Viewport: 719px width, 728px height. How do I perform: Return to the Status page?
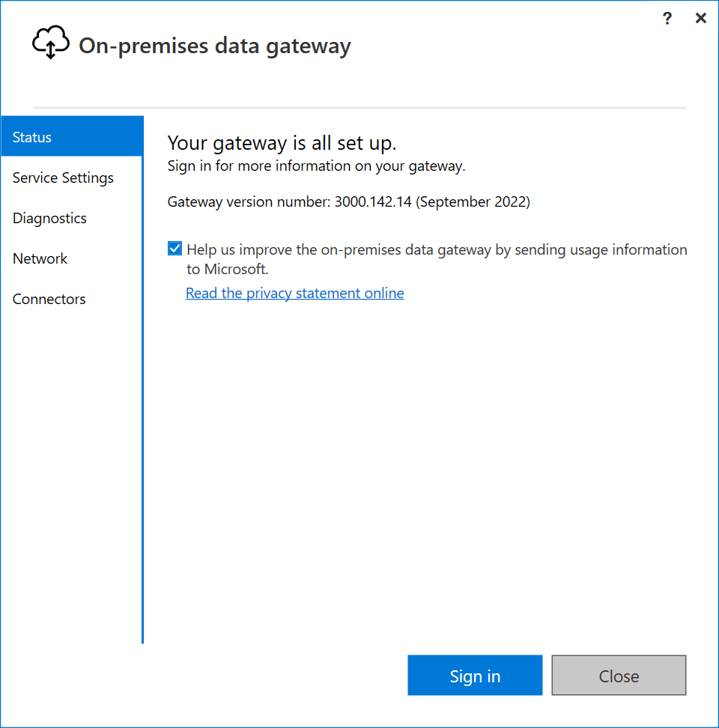coord(32,136)
